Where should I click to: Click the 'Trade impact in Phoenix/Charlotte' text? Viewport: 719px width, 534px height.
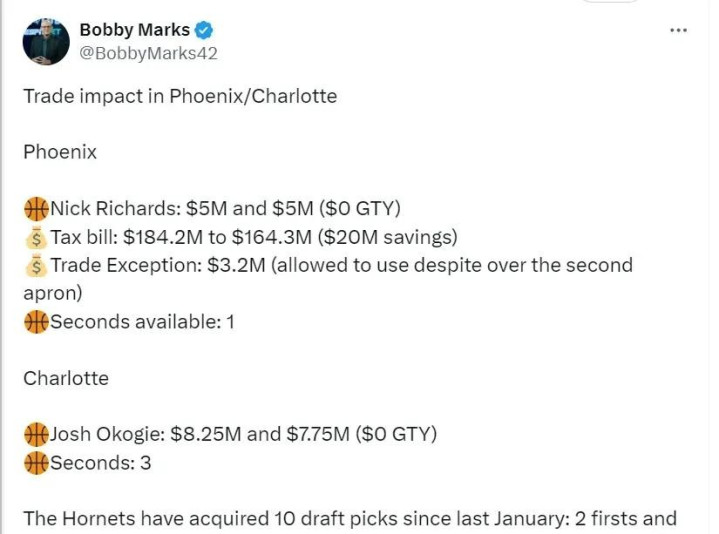click(x=180, y=96)
